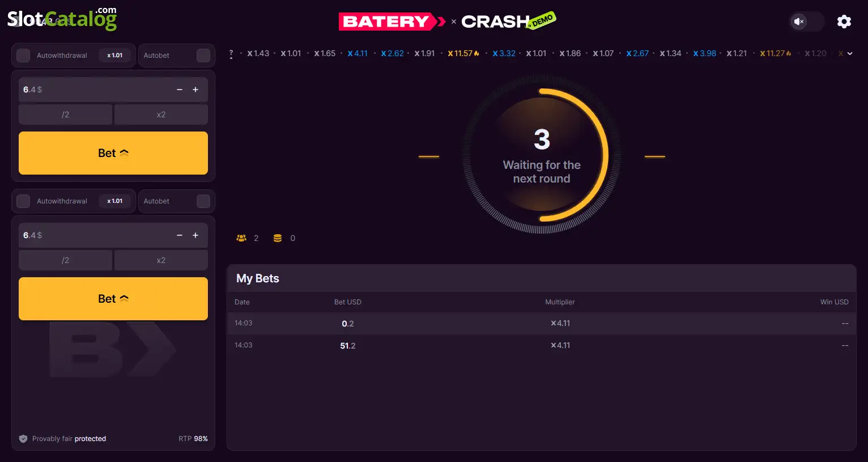Halve the top bet with /2

coord(66,115)
